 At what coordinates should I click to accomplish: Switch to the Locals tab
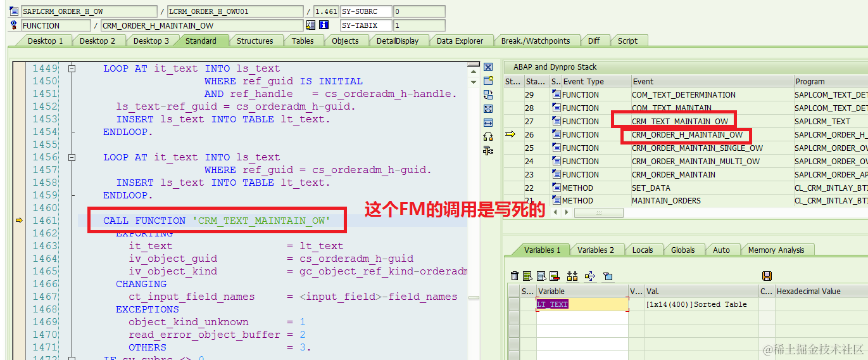click(642, 250)
